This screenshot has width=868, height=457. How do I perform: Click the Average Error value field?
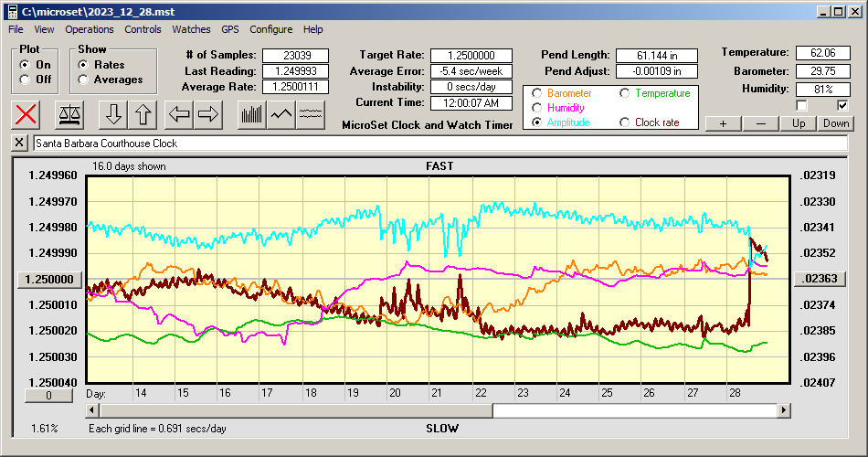[471, 71]
